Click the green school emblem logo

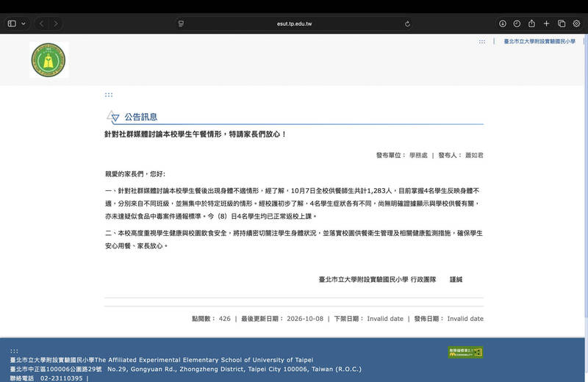pos(49,60)
